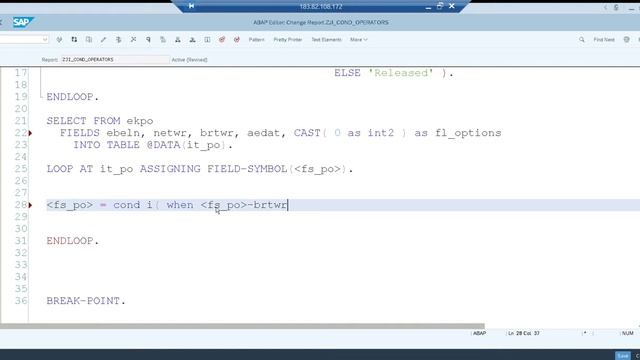Viewport: 640px width, 360px height.
Task: Click 'SELECT FROM ekpo' on line 21
Action: coord(100,121)
